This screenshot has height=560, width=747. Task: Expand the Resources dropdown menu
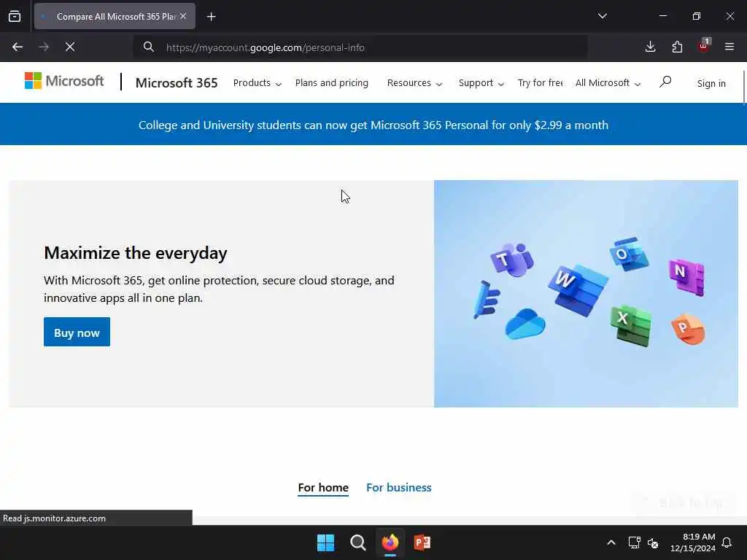(x=414, y=83)
